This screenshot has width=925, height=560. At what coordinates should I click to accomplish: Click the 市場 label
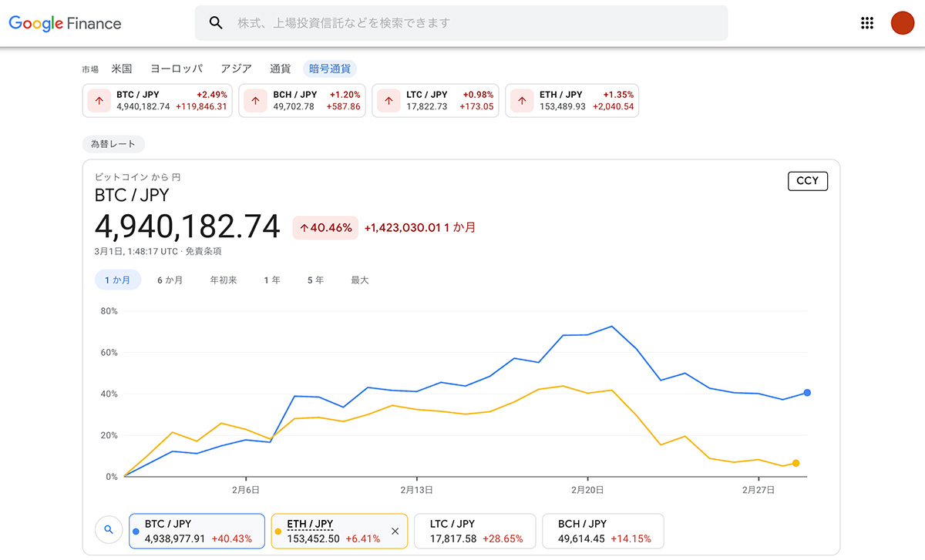tap(90, 69)
